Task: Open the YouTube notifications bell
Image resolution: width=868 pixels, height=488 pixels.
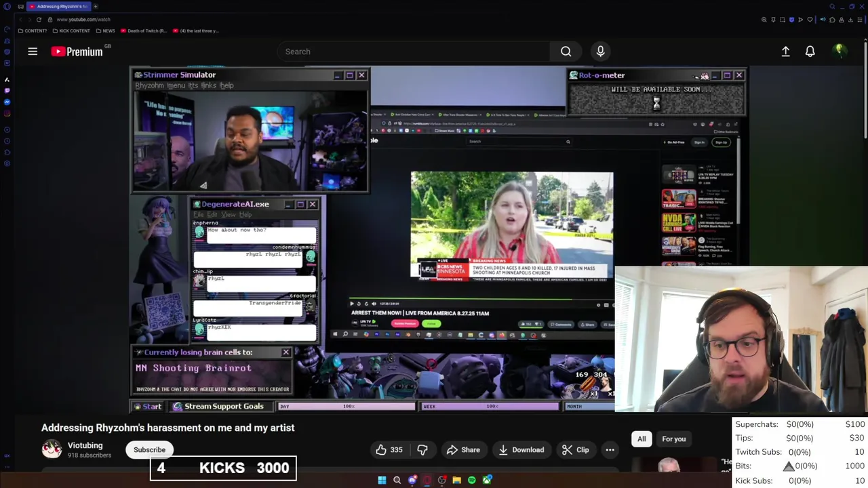Action: coord(810,52)
